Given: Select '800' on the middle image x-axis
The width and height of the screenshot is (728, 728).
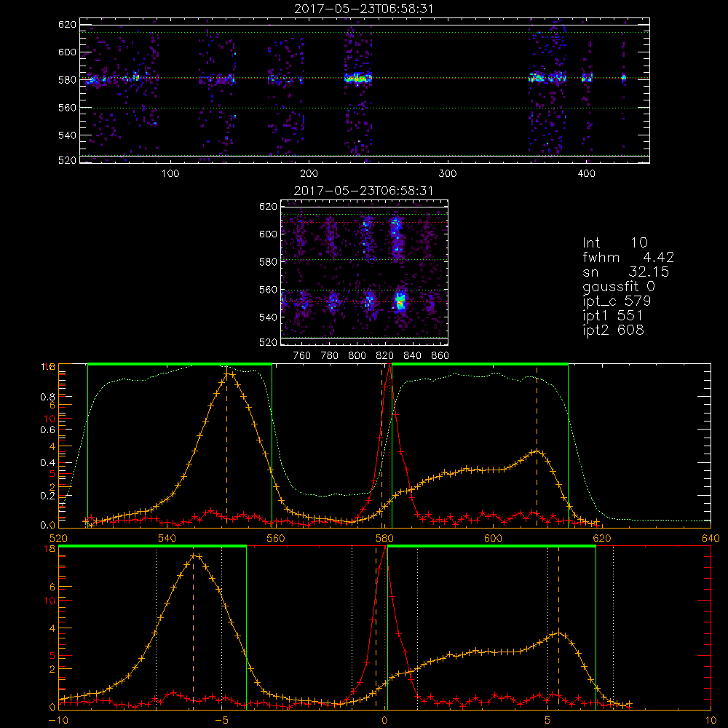Looking at the screenshot, I should 357,356.
